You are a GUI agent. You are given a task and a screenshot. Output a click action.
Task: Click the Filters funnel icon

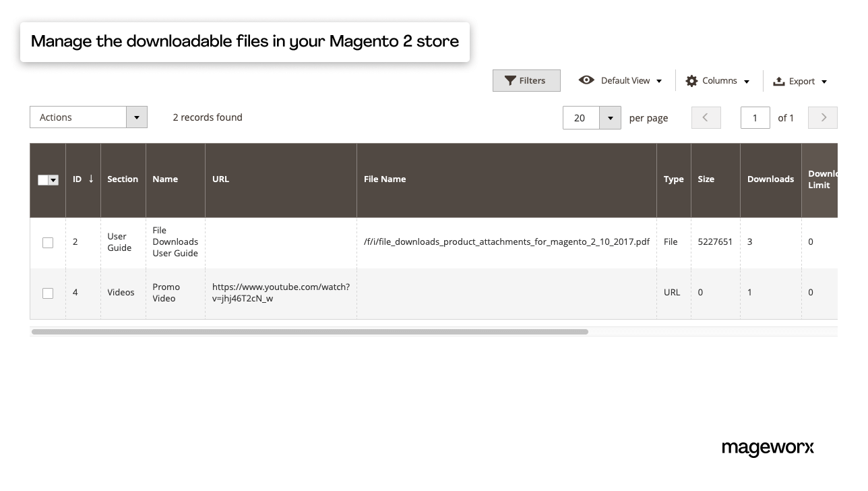point(511,80)
